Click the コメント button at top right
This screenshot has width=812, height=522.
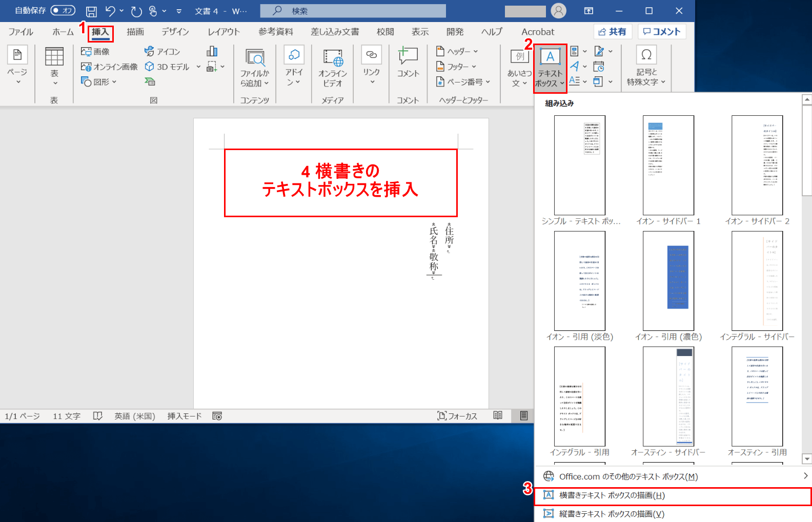point(662,32)
